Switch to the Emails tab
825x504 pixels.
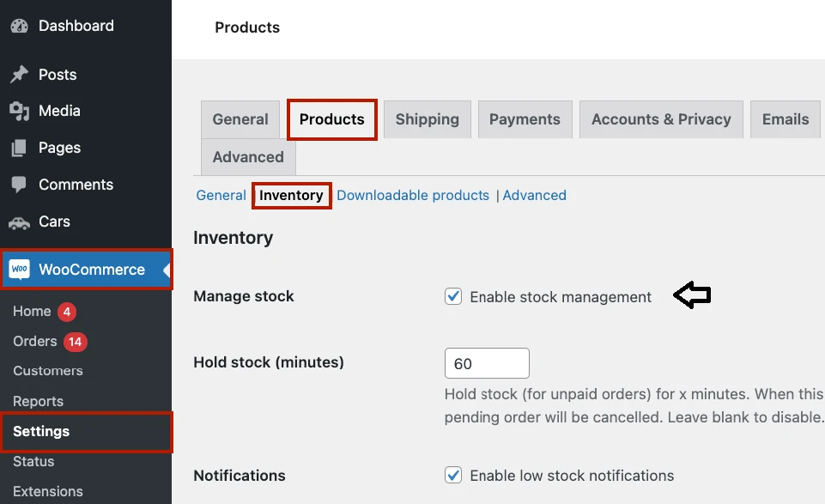[784, 118]
